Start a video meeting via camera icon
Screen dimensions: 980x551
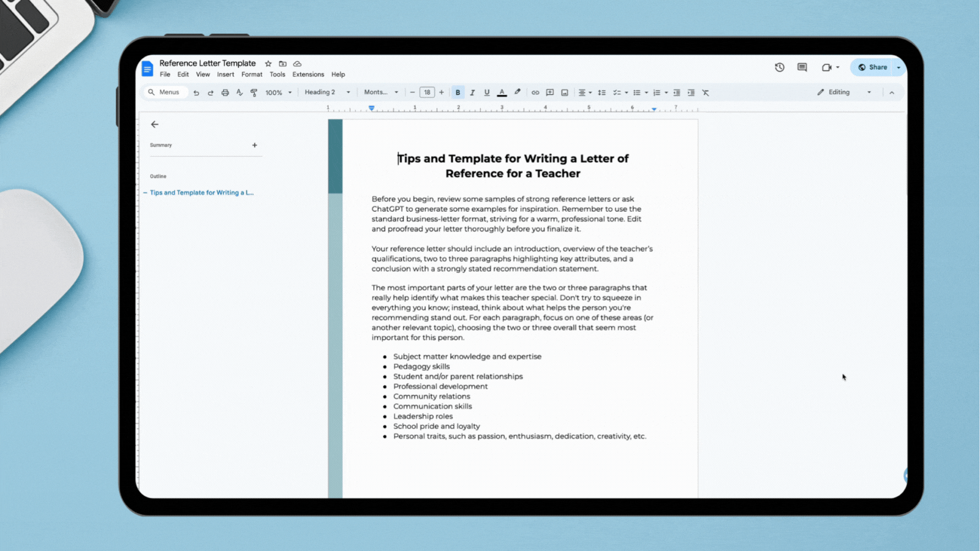coord(826,67)
